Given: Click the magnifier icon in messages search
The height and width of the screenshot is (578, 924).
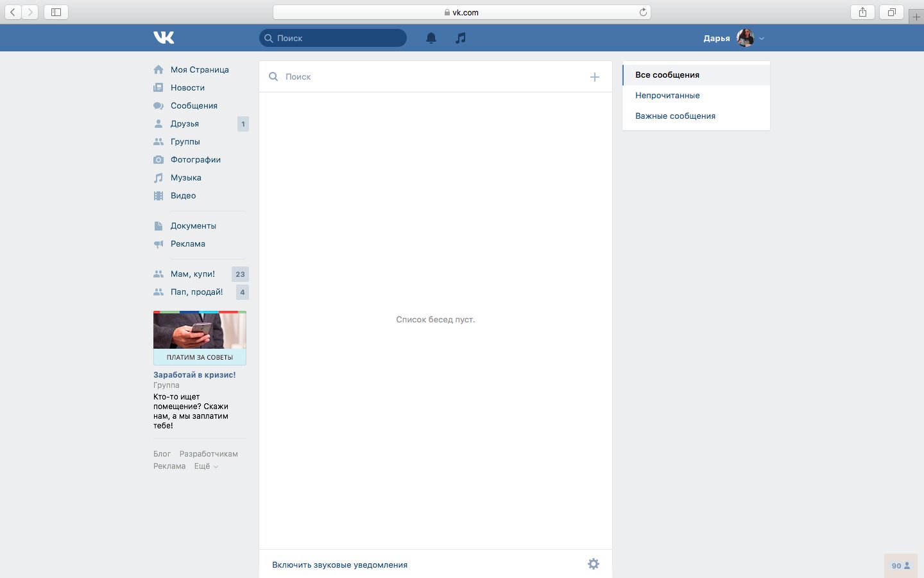Looking at the screenshot, I should [x=273, y=76].
